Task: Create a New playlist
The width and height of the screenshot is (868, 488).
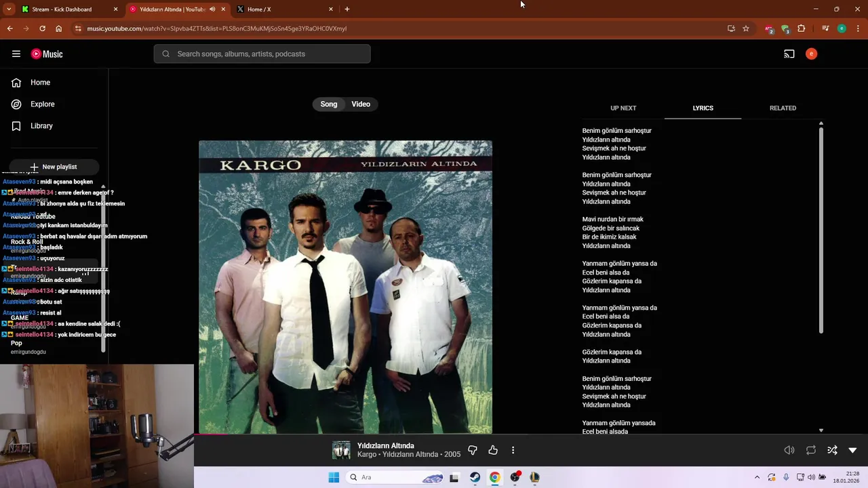Action: [x=54, y=167]
